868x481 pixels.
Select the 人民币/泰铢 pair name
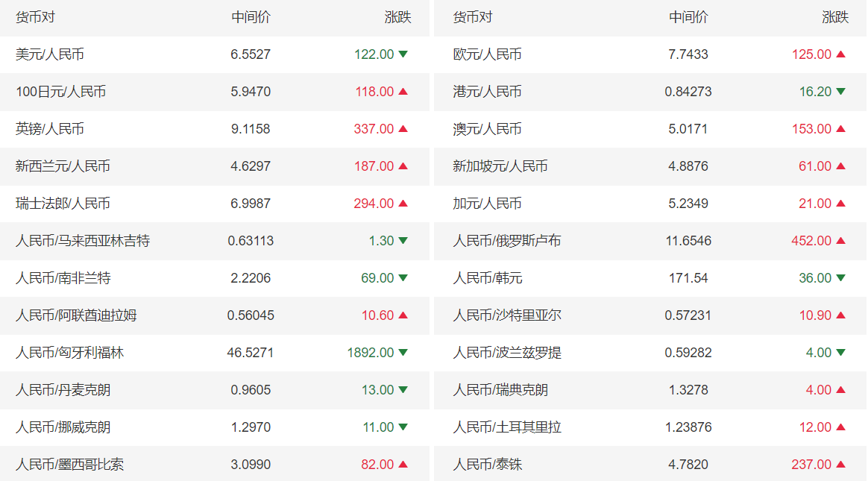click(x=488, y=464)
